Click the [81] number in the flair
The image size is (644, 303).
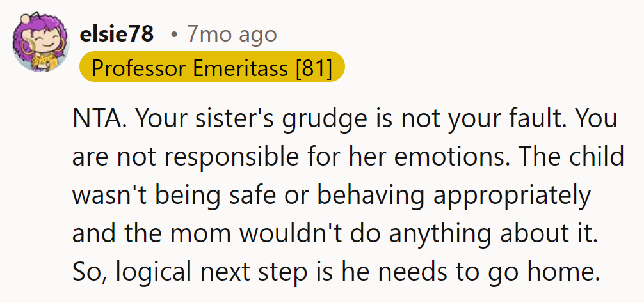point(314,68)
